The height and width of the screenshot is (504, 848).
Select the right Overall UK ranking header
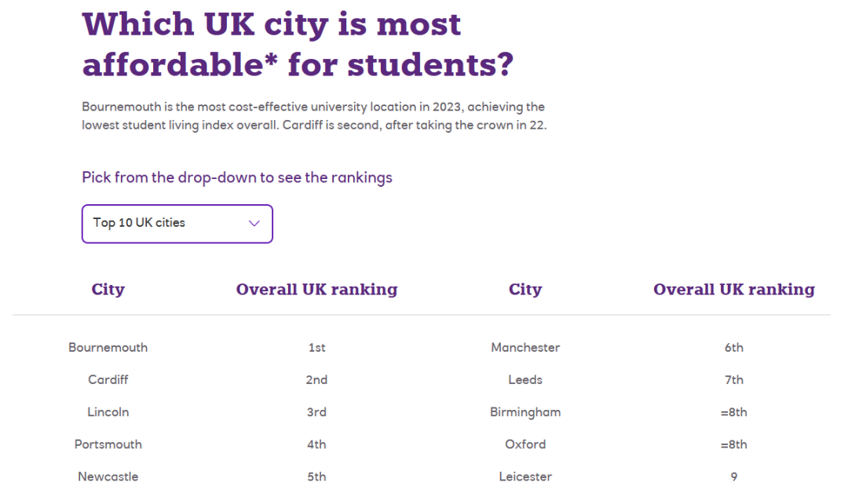(x=733, y=290)
